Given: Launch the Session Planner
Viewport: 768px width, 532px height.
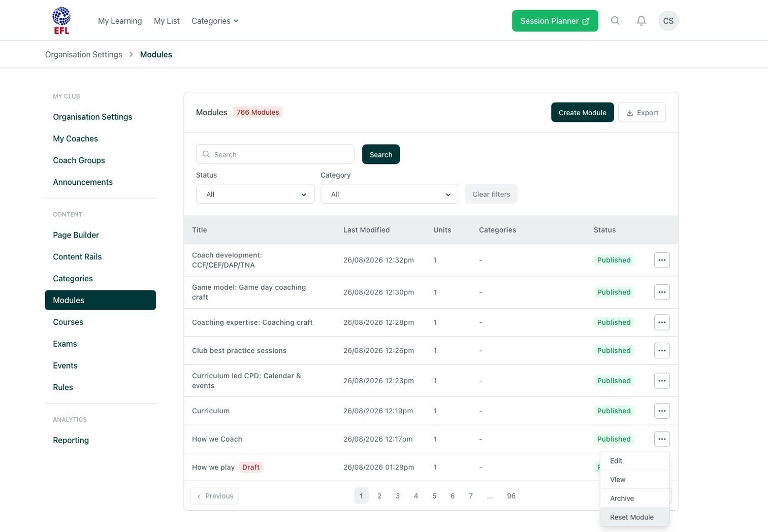Looking at the screenshot, I should pyautogui.click(x=555, y=21).
